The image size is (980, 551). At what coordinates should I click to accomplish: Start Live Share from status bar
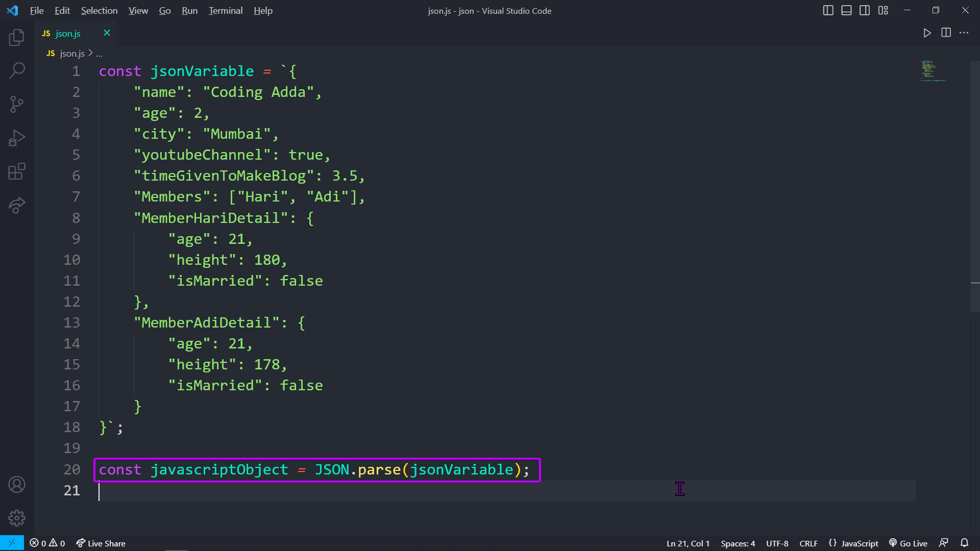tap(101, 543)
